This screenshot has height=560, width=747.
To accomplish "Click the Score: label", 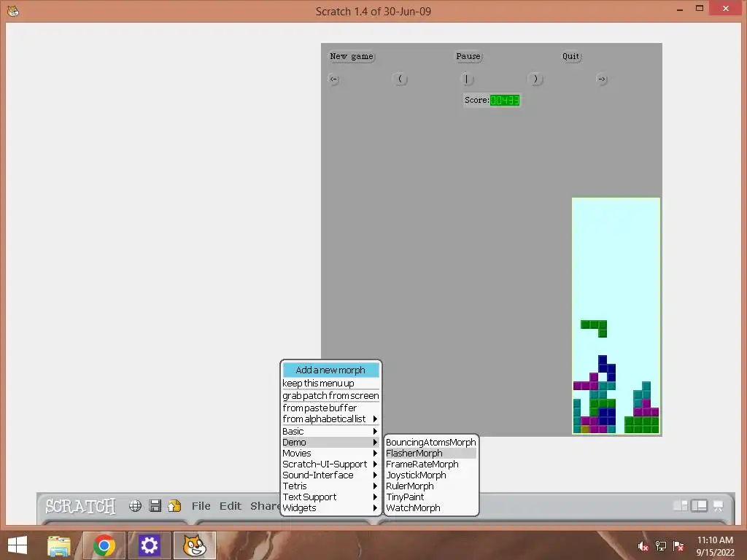I will pos(477,100).
